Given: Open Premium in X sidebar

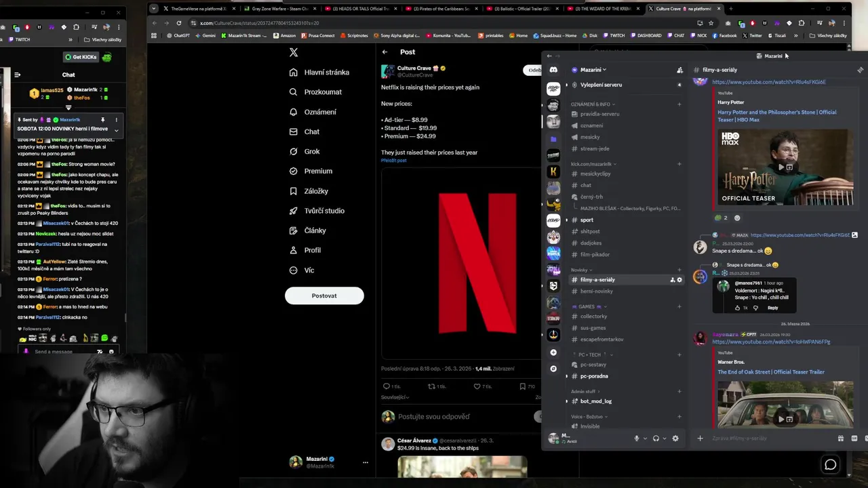Looking at the screenshot, I should coord(311,171).
